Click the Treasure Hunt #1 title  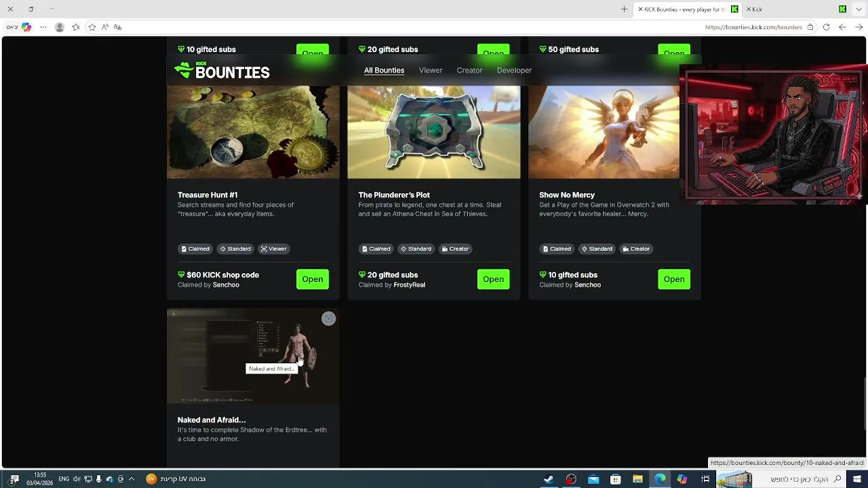click(208, 195)
